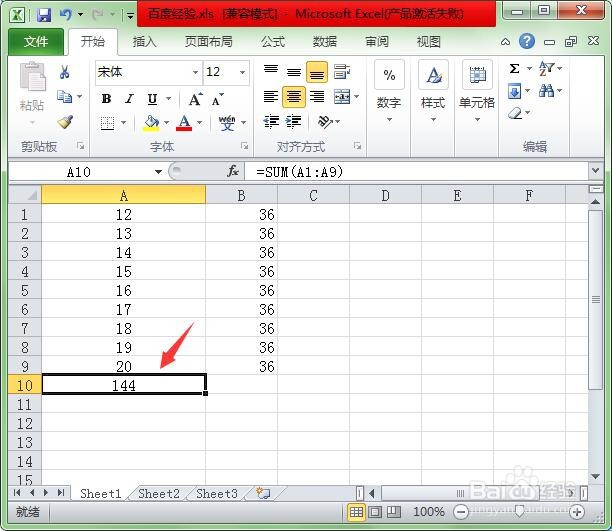Open the font color dropdown arrow

[200, 123]
